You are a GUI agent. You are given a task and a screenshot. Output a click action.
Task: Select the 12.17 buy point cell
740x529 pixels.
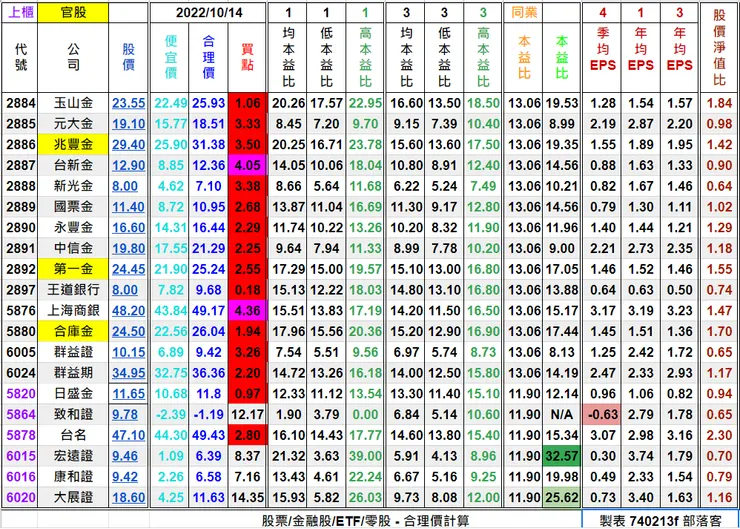click(247, 414)
